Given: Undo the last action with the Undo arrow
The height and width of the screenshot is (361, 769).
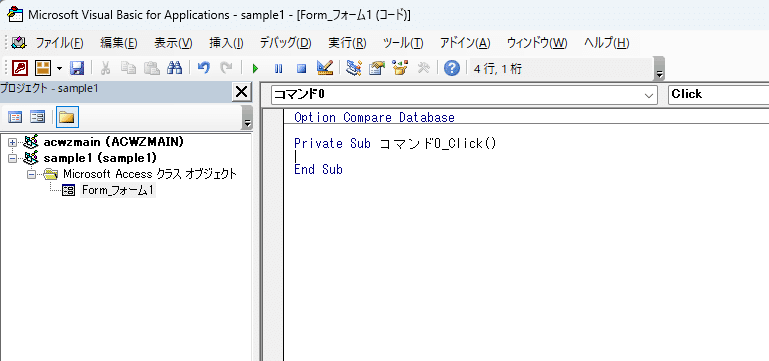Looking at the screenshot, I should click(x=204, y=68).
